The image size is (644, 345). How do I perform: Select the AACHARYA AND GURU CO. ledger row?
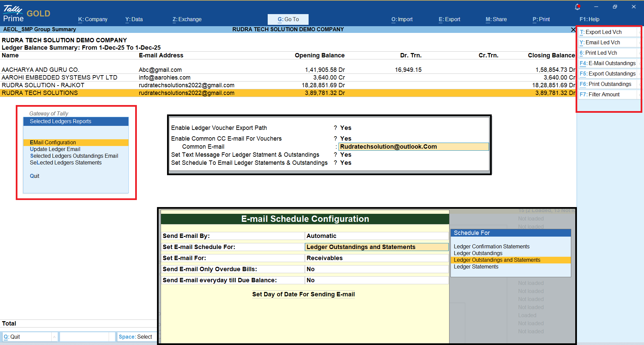(x=40, y=70)
